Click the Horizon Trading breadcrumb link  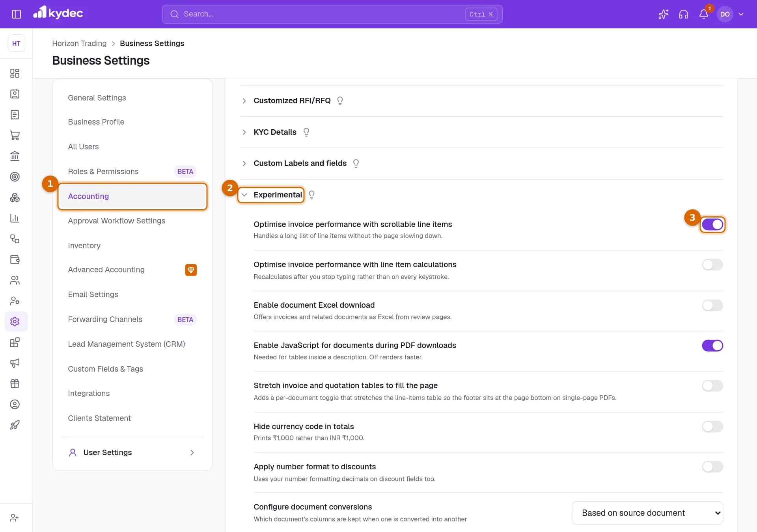pos(79,43)
